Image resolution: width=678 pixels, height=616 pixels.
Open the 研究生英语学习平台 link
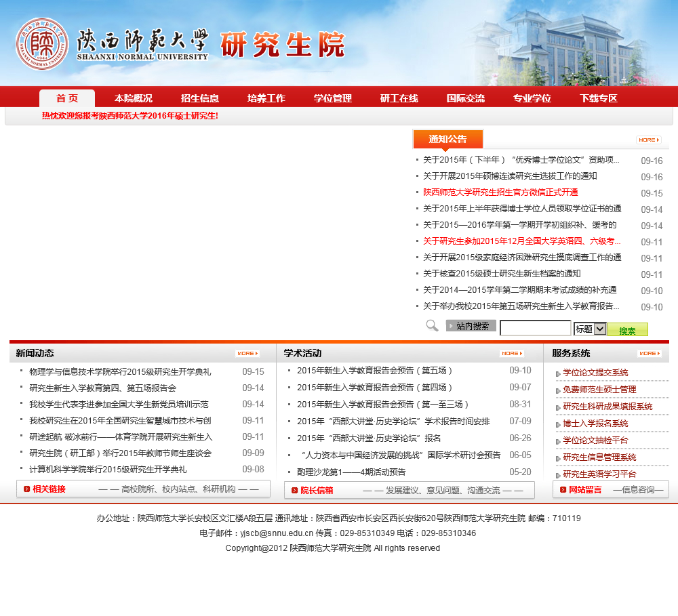tap(599, 474)
